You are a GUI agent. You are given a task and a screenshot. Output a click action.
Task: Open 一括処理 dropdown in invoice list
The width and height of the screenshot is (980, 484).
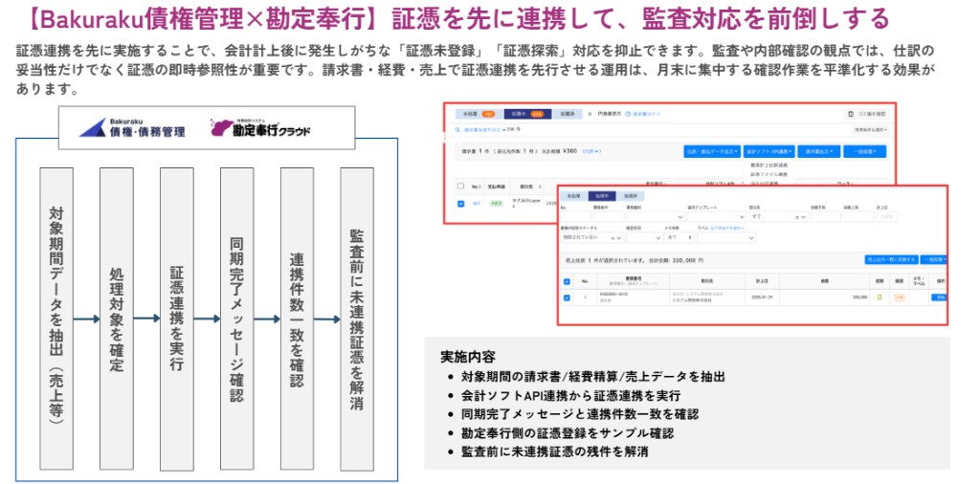point(864,152)
